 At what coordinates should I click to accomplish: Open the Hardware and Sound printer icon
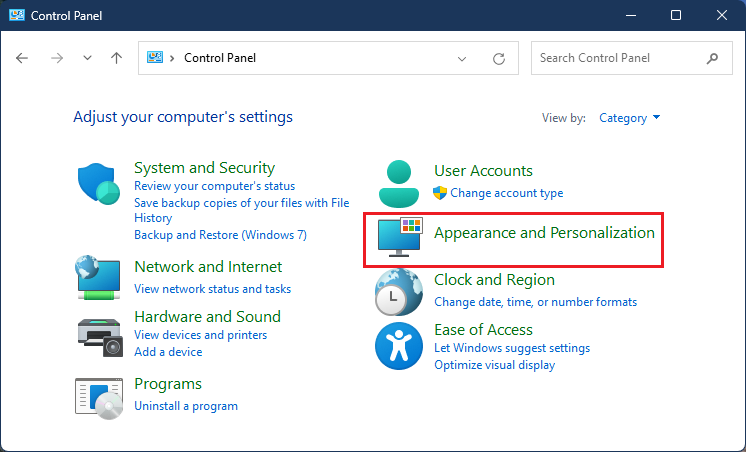(x=99, y=337)
